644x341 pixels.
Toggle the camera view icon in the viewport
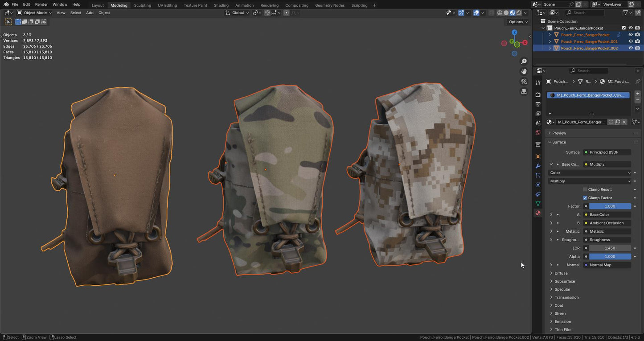point(524,82)
